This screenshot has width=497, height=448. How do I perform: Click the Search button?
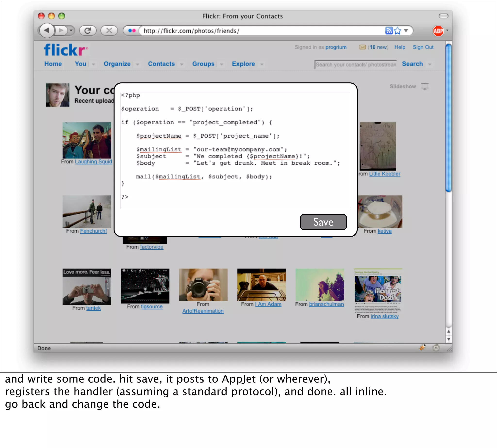pyautogui.click(x=412, y=64)
